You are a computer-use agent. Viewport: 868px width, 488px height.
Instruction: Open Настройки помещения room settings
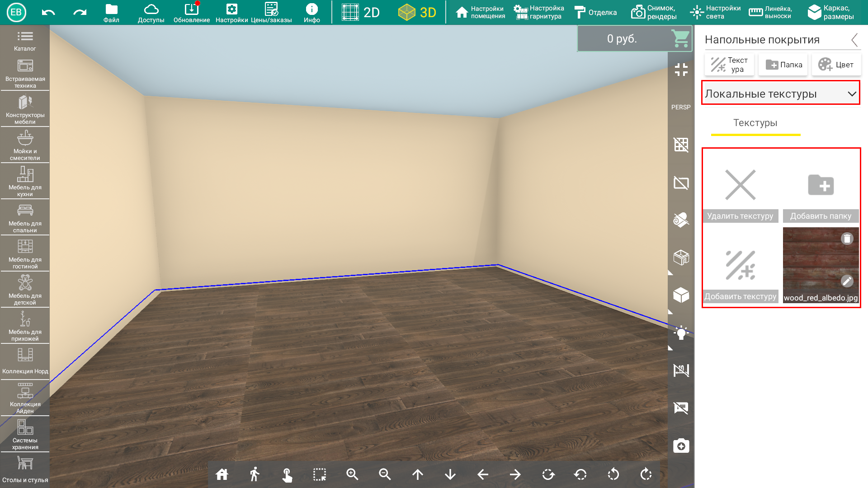tap(480, 12)
